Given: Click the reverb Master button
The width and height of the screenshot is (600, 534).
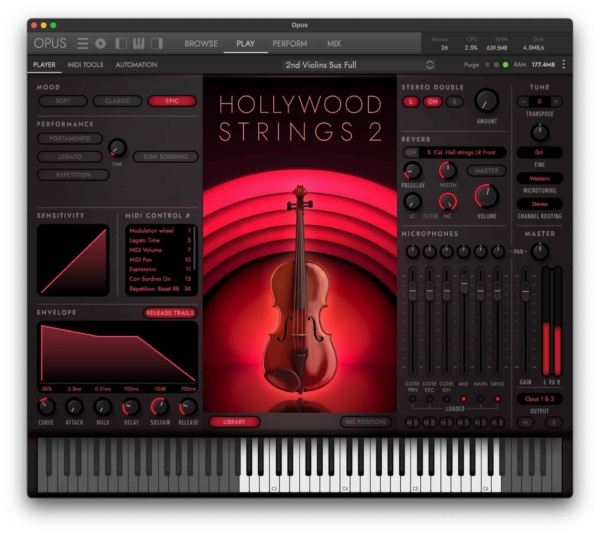Looking at the screenshot, I should [x=486, y=171].
